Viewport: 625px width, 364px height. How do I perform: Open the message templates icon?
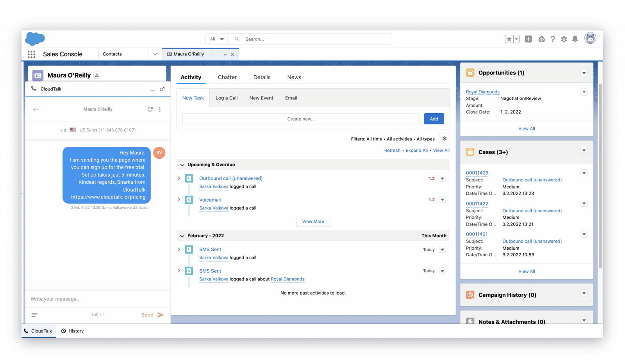pyautogui.click(x=34, y=315)
